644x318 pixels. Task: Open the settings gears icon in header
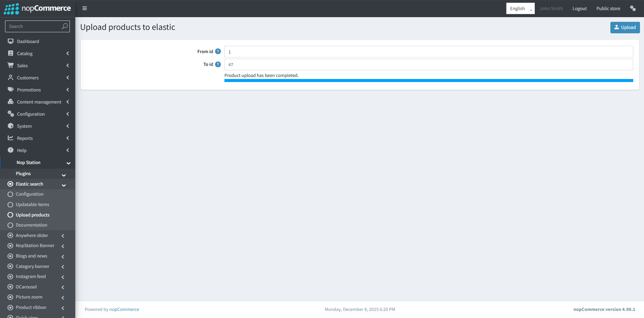tap(633, 8)
